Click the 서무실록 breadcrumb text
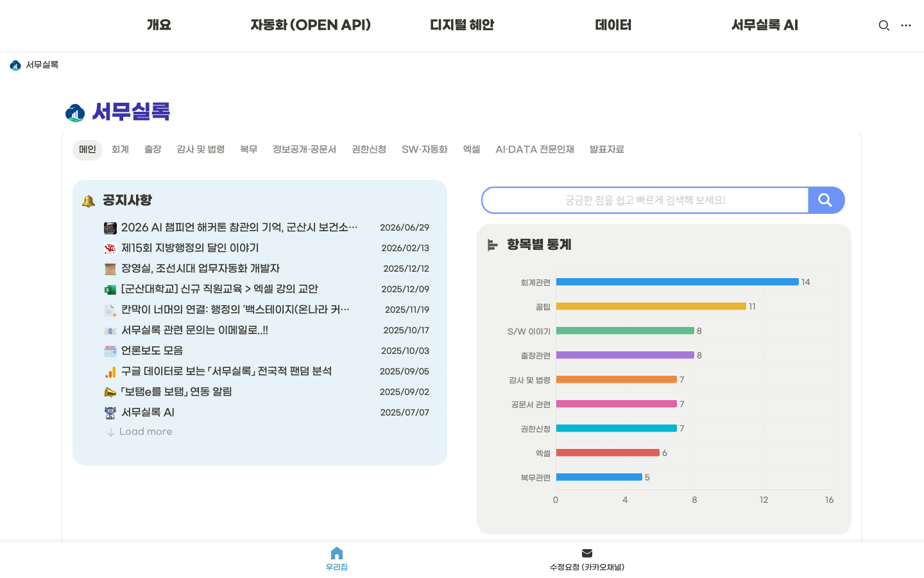 click(42, 65)
